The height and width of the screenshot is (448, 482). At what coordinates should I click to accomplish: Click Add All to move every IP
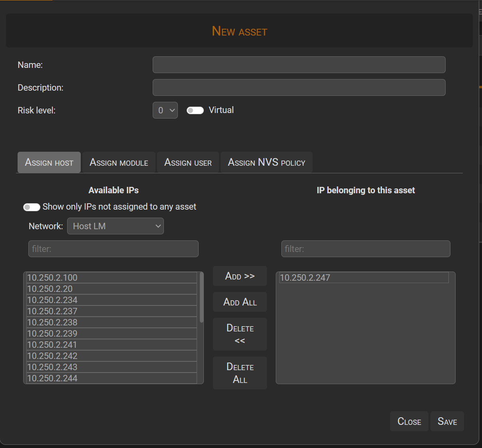click(240, 302)
